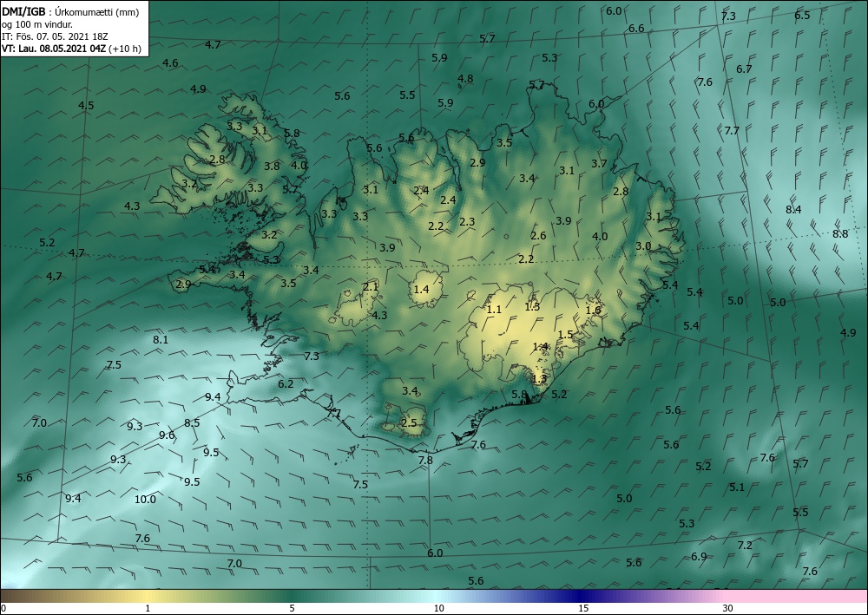
Task: Click the 3.8 value in the Westfjords
Action: click(x=272, y=166)
